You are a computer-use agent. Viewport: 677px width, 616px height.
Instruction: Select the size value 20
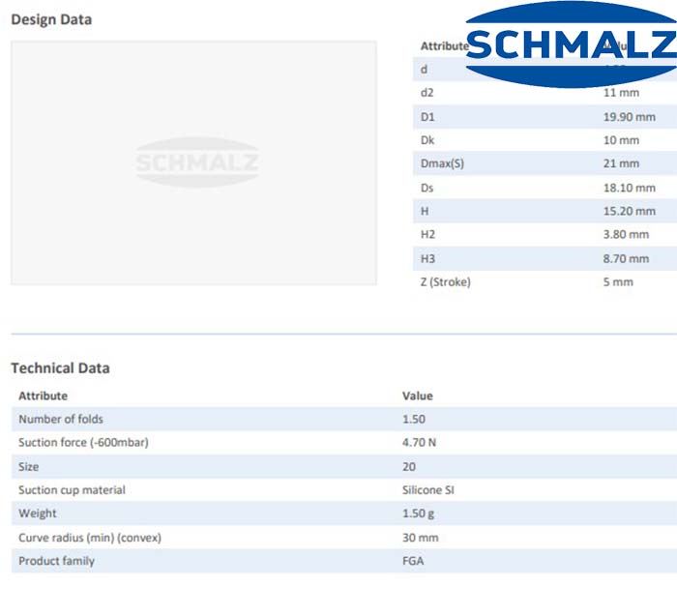(409, 467)
